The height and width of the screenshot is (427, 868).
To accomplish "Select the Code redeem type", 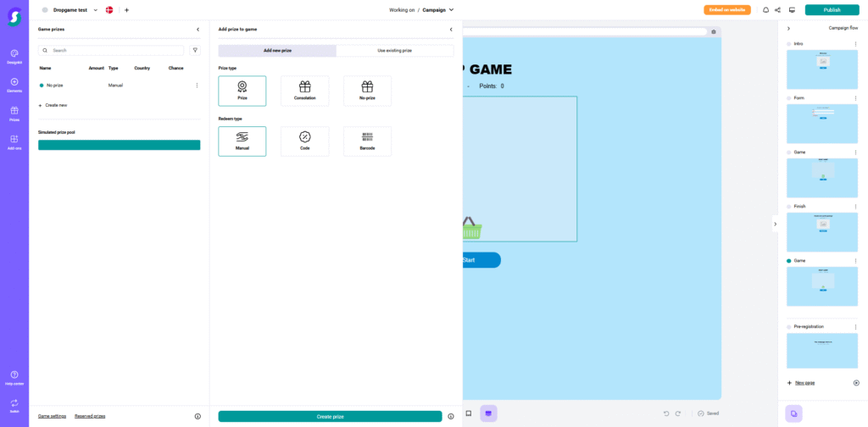I will [304, 141].
